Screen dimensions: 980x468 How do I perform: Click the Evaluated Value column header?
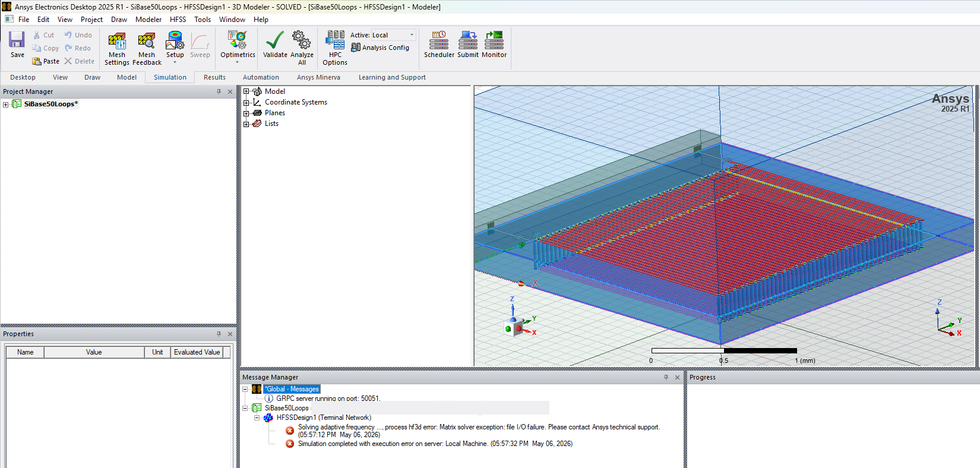click(x=197, y=352)
